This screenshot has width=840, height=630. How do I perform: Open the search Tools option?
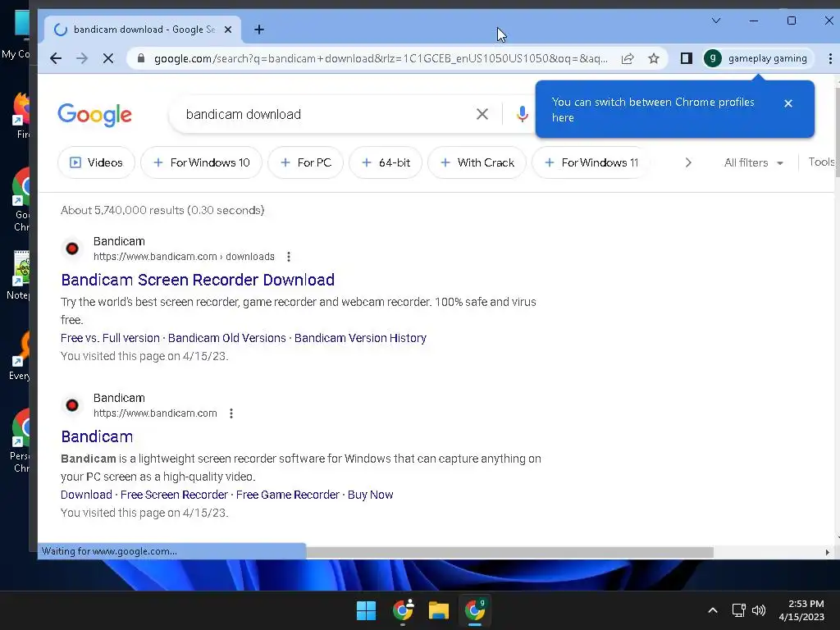[821, 162]
